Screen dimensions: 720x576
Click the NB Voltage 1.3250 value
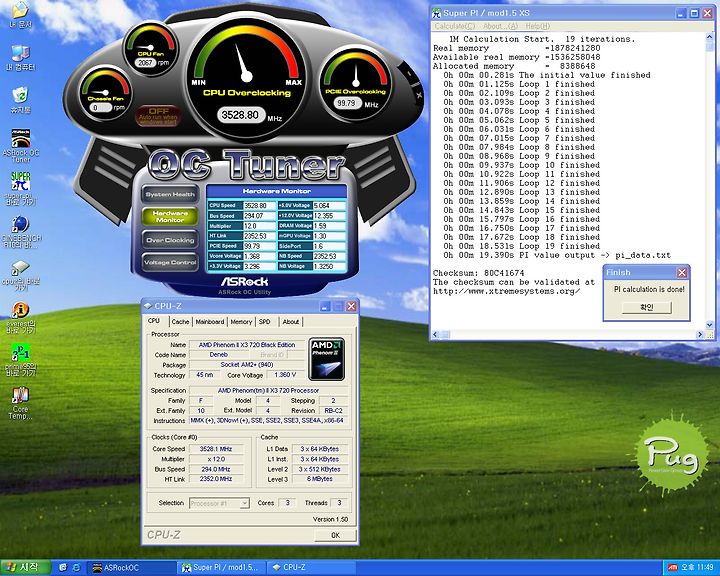click(329, 266)
